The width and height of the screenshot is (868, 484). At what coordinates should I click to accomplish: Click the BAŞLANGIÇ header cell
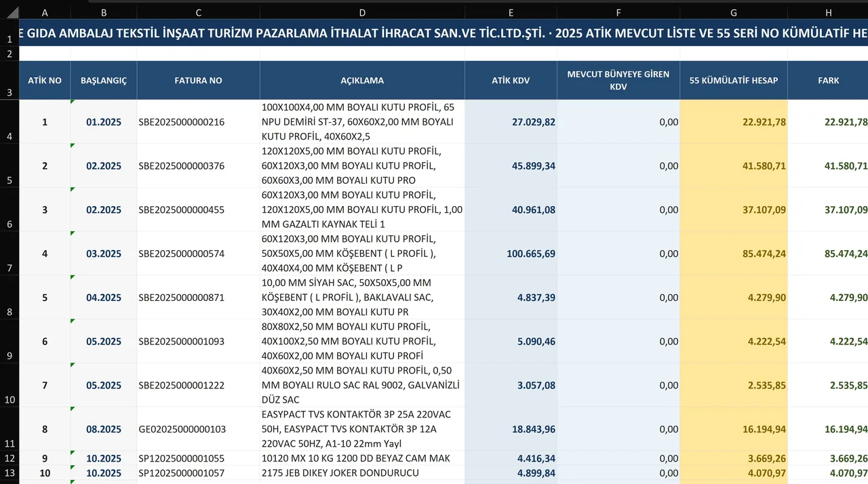coord(104,80)
